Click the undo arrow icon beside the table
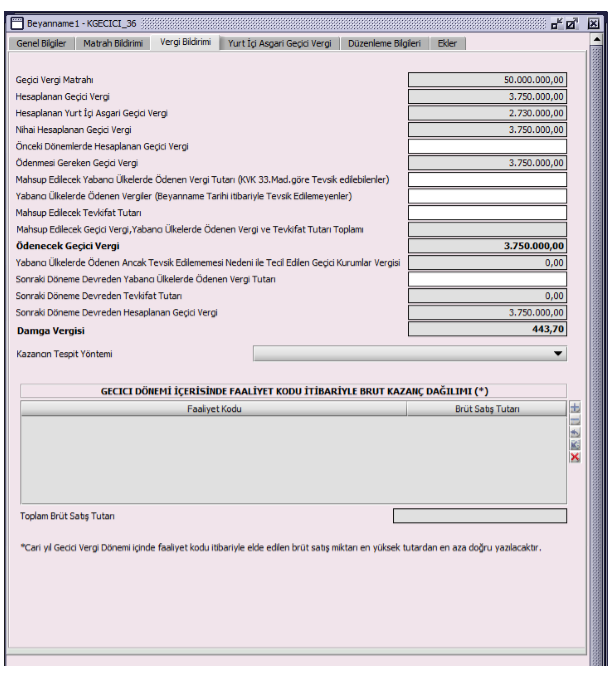 point(575,433)
